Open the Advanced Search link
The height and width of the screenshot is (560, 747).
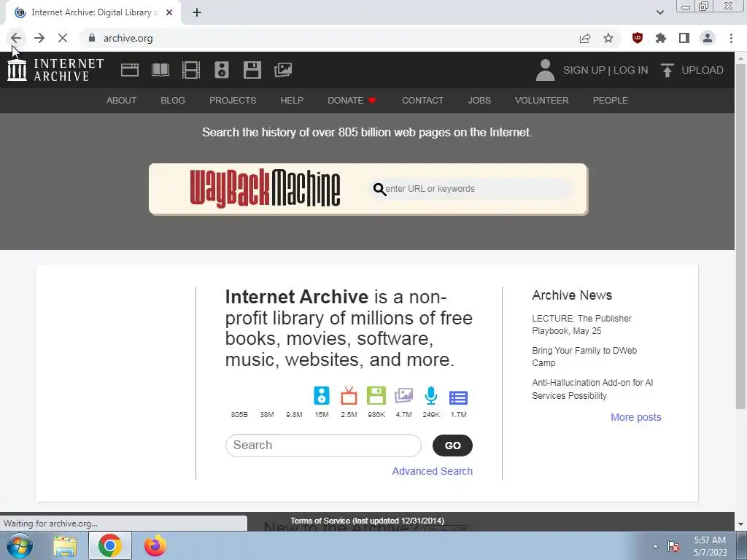tap(432, 471)
